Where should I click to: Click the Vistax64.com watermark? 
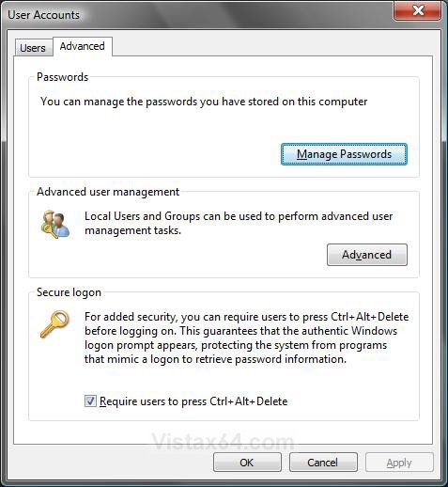223,442
